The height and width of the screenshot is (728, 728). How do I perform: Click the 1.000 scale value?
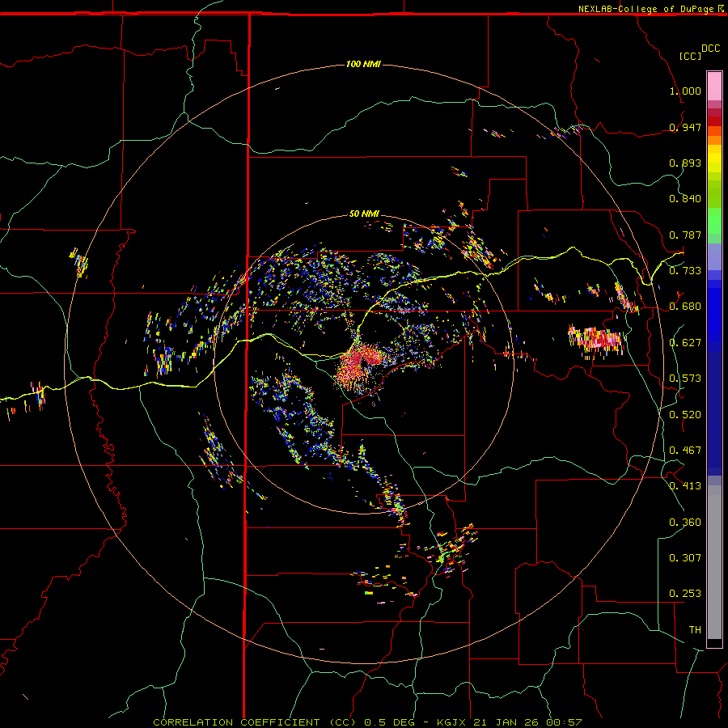[x=685, y=91]
